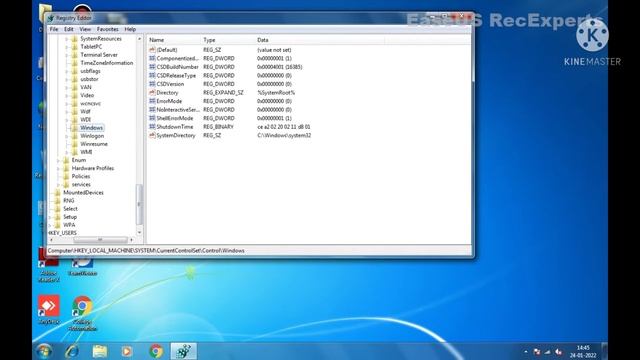Click the WMI folder icon
640x360 pixels.
coord(75,152)
